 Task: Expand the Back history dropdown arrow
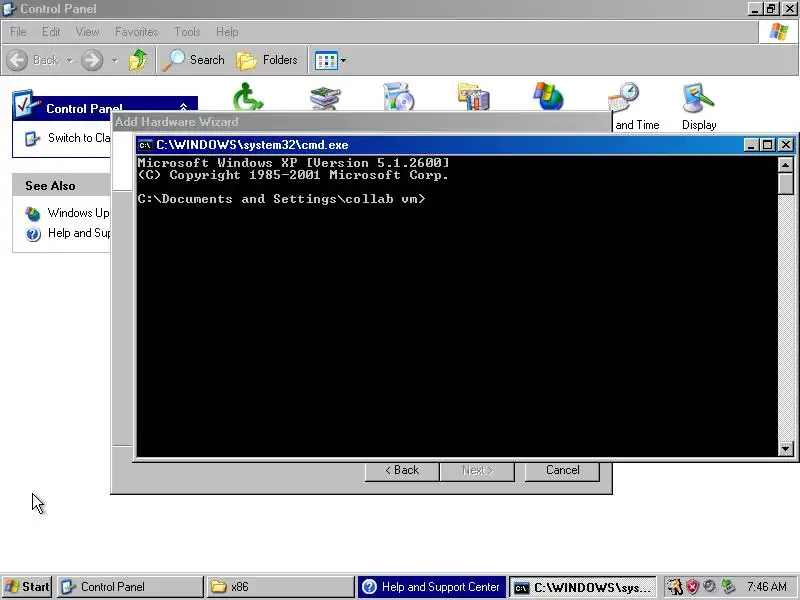(69, 61)
